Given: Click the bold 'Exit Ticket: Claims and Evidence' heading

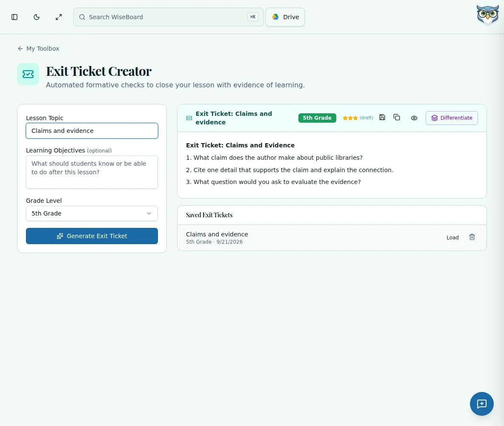Looking at the screenshot, I should pyautogui.click(x=240, y=145).
